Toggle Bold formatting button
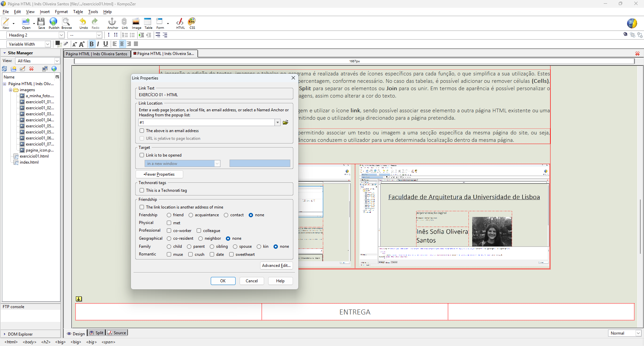 point(91,44)
